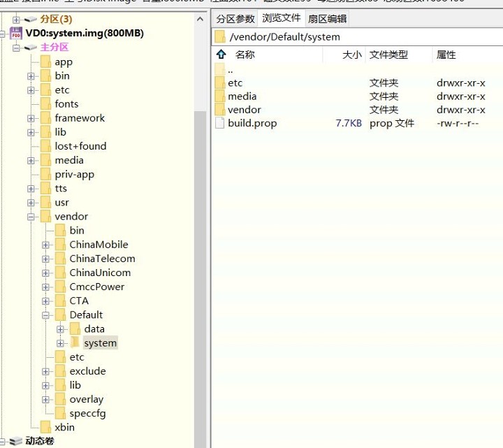Click the folder icon beside the path /vendor/Default/system
Image resolution: width=503 pixels, height=448 pixels.
[x=220, y=37]
